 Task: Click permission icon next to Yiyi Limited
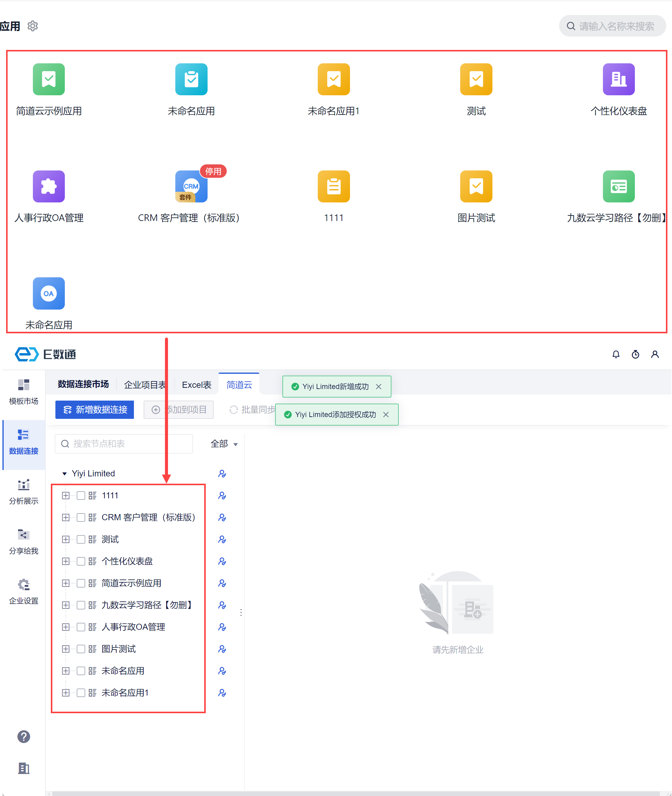[x=222, y=473]
